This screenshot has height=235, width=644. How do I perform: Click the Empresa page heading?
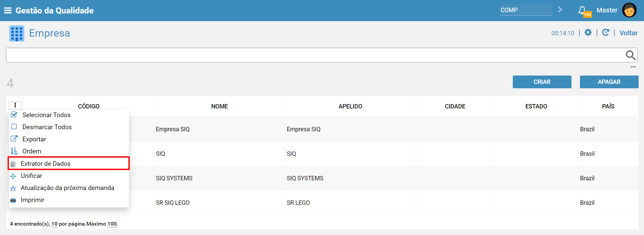click(49, 33)
